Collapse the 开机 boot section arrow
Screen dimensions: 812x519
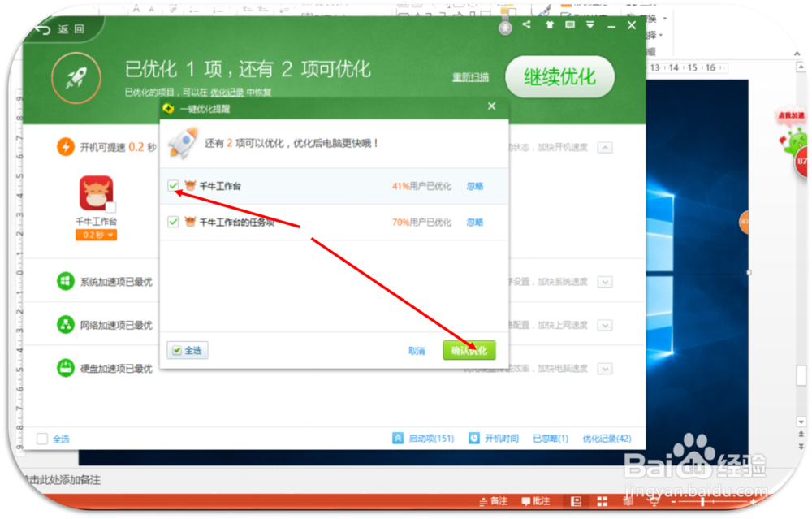(x=605, y=148)
